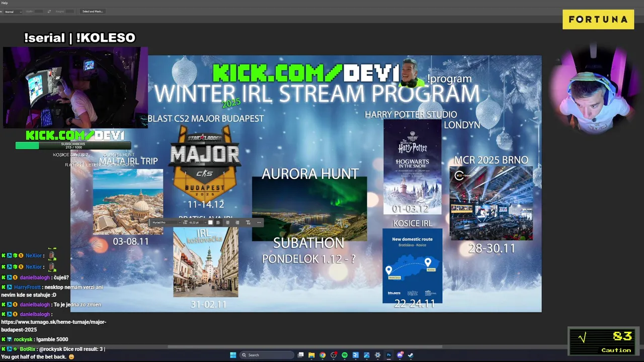Click the 11-14.12 date text

coord(205,205)
